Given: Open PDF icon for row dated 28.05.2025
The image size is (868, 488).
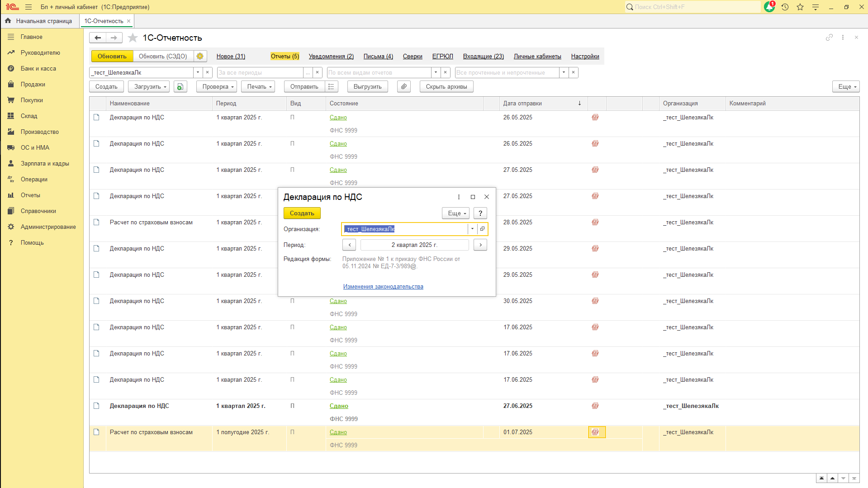Looking at the screenshot, I should 595,222.
